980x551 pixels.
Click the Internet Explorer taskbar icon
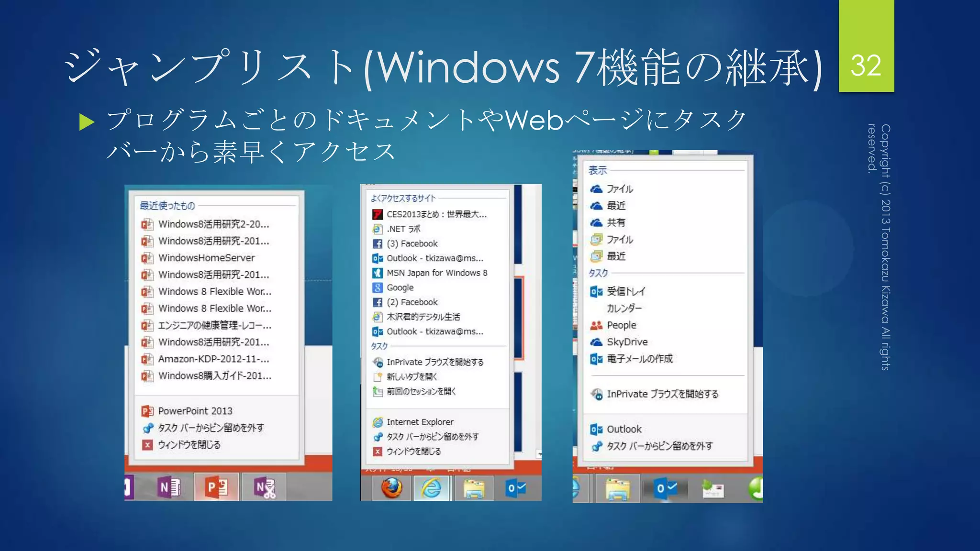click(x=432, y=488)
